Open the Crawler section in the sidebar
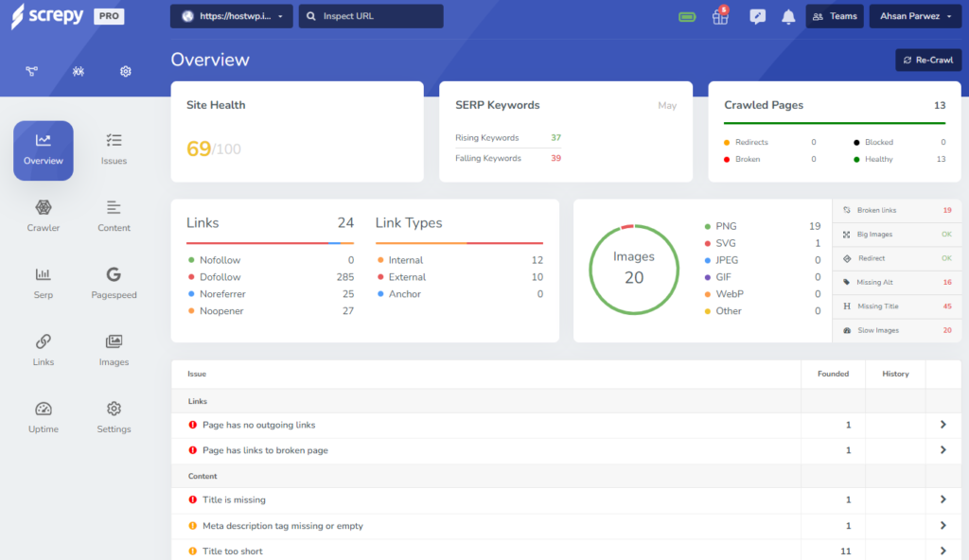969x560 pixels. [44, 216]
